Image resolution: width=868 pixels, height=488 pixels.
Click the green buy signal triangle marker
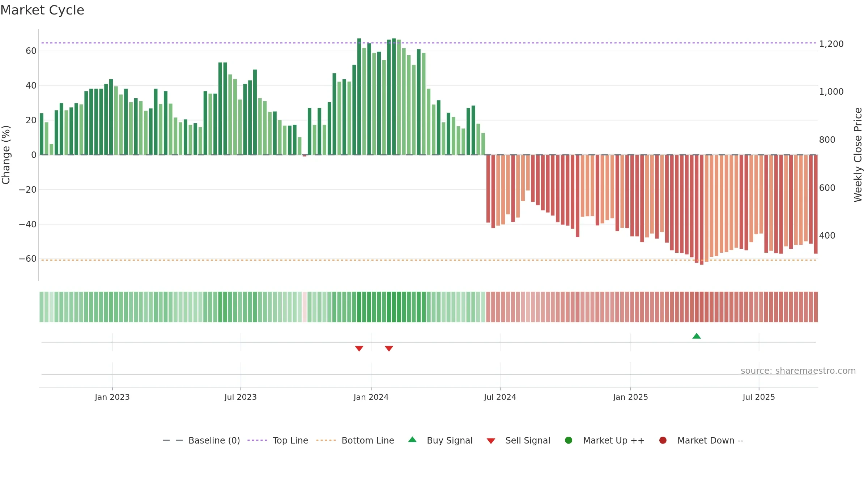pos(697,336)
